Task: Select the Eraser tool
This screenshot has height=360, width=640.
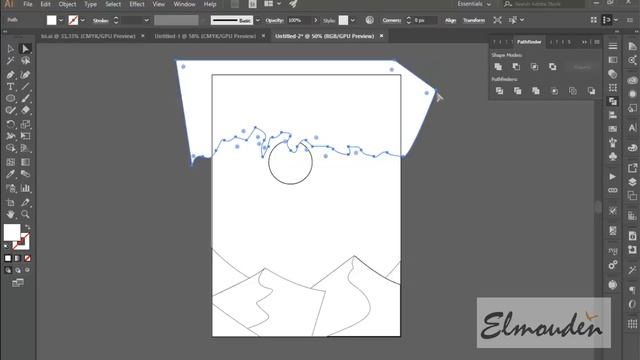Action: (x=25, y=110)
